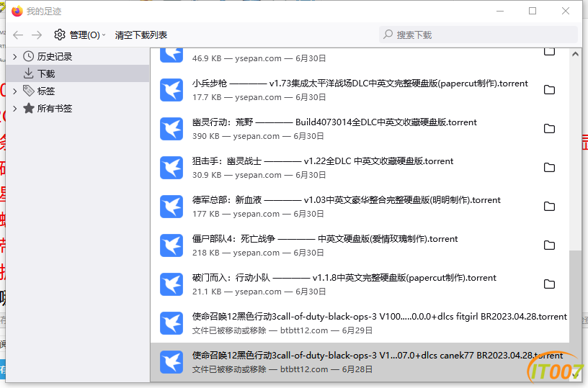Select 德军总部：新血液 v1.03 file name
Viewport: 588px width, 388px height.
[347, 200]
